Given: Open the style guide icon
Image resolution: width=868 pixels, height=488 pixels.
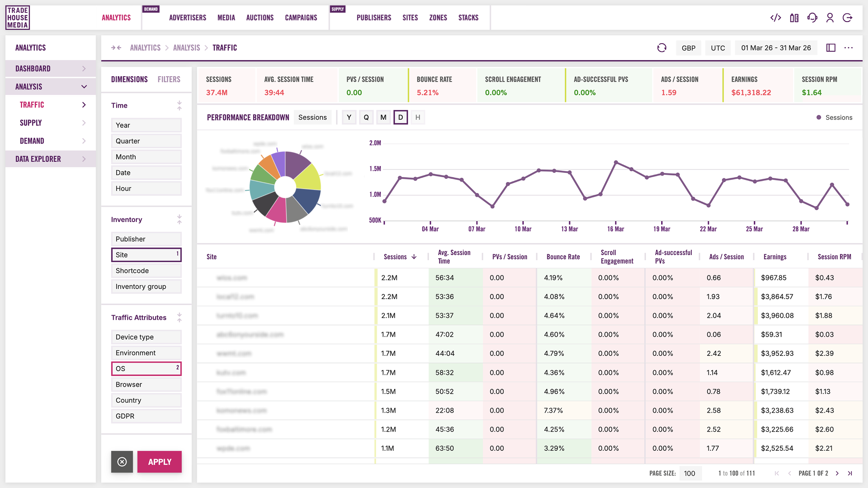Looking at the screenshot, I should [x=794, y=17].
